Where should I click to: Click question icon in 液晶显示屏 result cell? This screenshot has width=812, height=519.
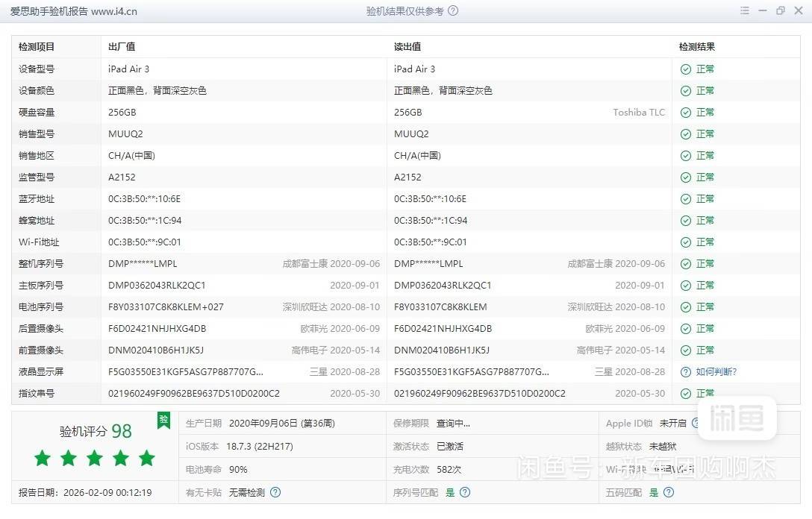pyautogui.click(x=685, y=372)
